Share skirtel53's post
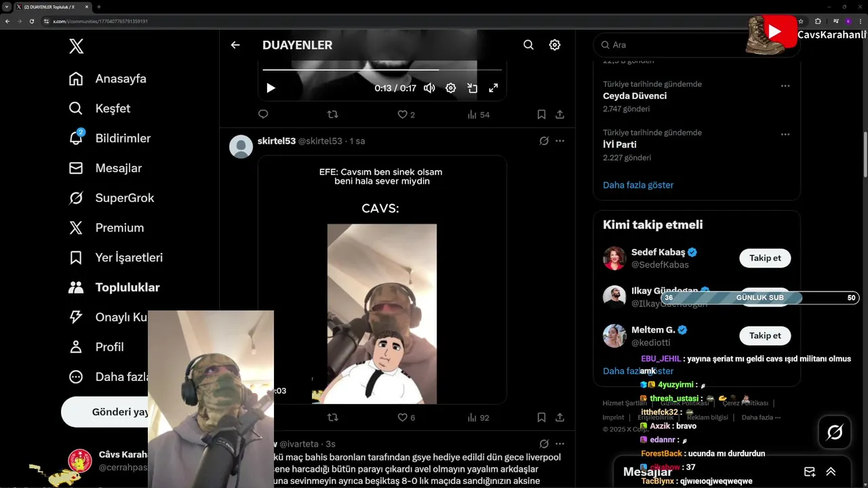Viewport: 868px width, 488px height. tap(560, 418)
